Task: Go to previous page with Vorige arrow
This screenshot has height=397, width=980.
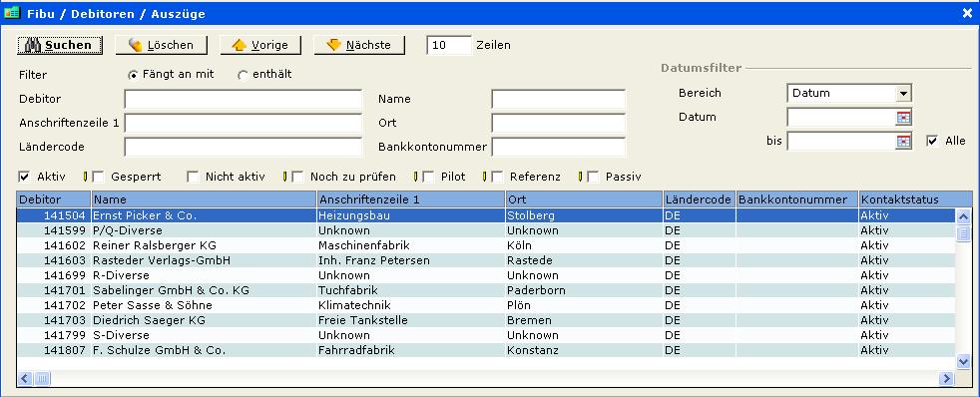Action: [x=260, y=45]
